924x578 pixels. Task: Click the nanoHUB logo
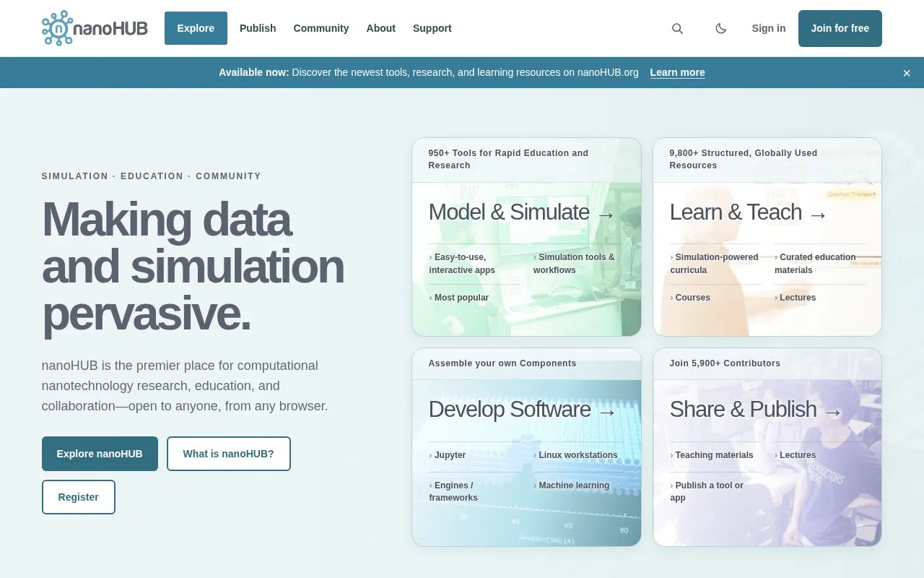coord(95,28)
